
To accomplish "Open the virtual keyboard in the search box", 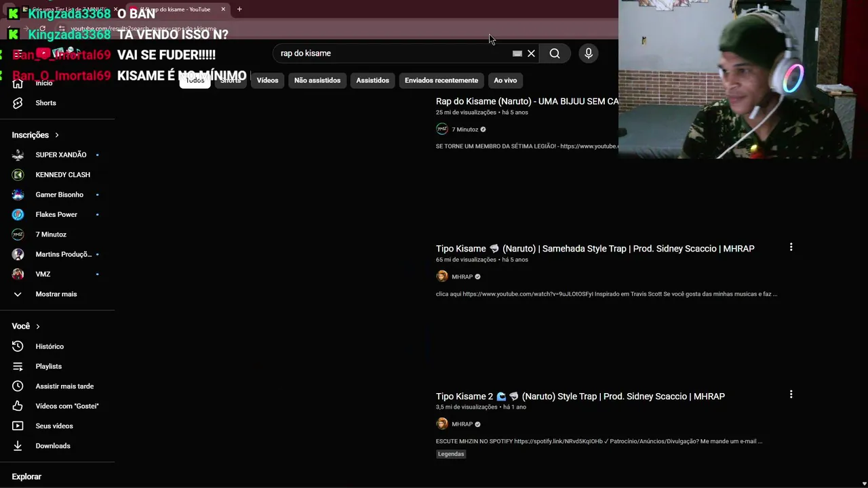I will pos(517,54).
